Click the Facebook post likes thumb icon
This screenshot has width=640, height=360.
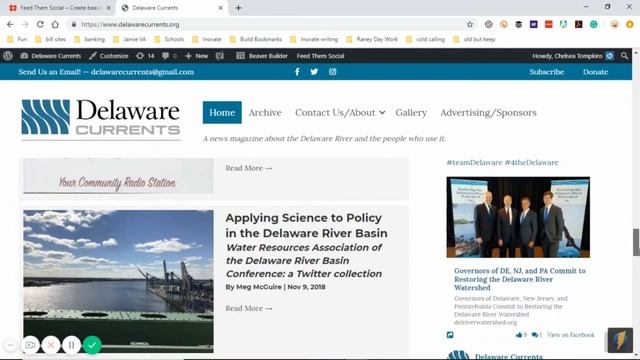pos(519,335)
